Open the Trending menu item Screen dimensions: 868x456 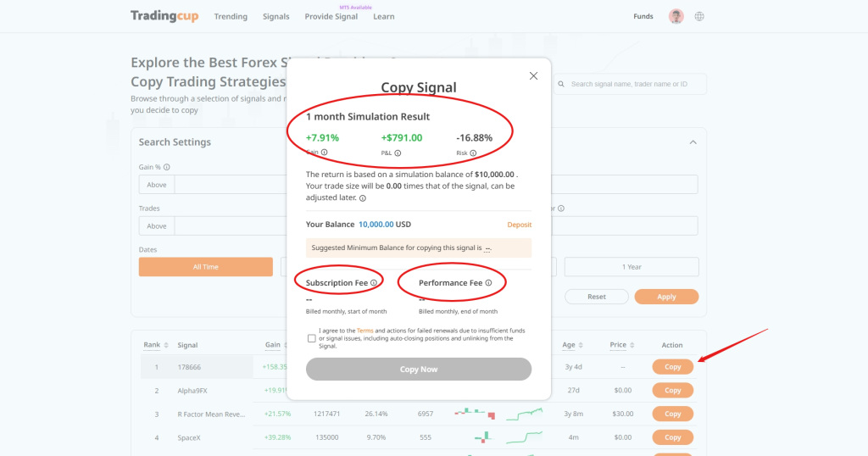point(231,16)
